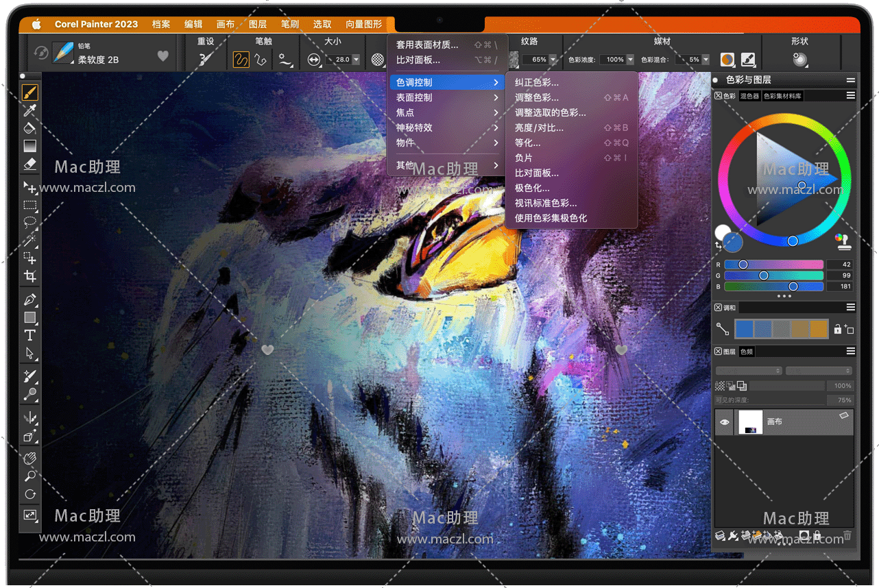
Task: Select the Eraser tool
Action: [x=29, y=164]
